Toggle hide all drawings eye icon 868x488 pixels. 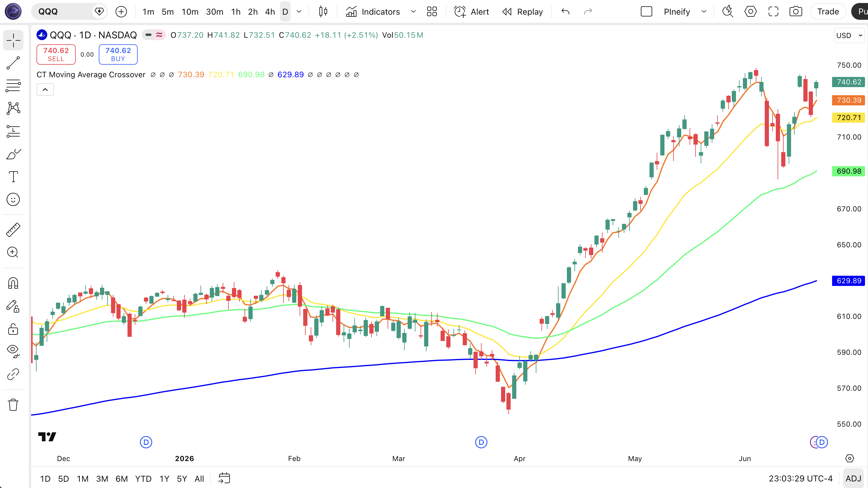click(13, 351)
